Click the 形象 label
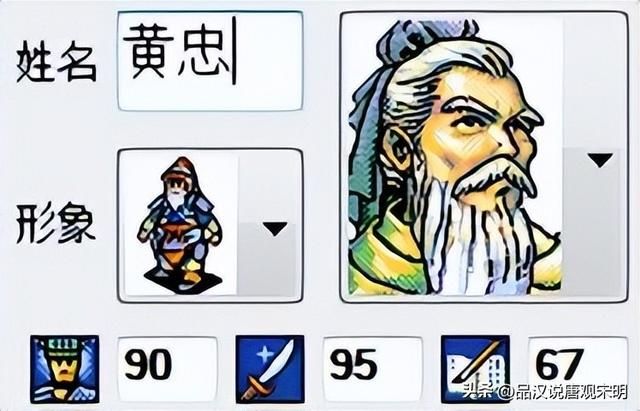Image resolution: width=640 pixels, height=411 pixels. [x=56, y=224]
